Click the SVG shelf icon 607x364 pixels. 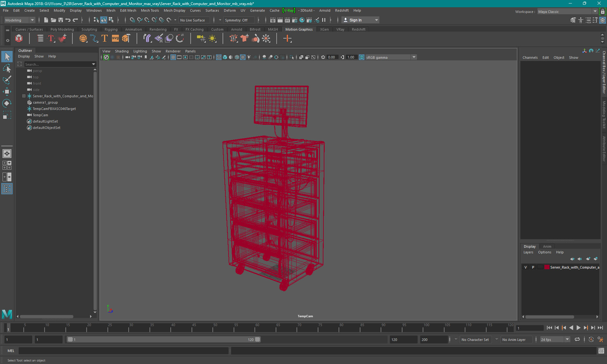[x=115, y=39]
